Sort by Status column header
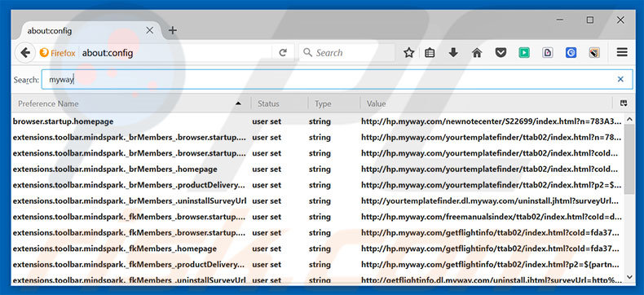The width and height of the screenshot is (644, 295). click(280, 103)
